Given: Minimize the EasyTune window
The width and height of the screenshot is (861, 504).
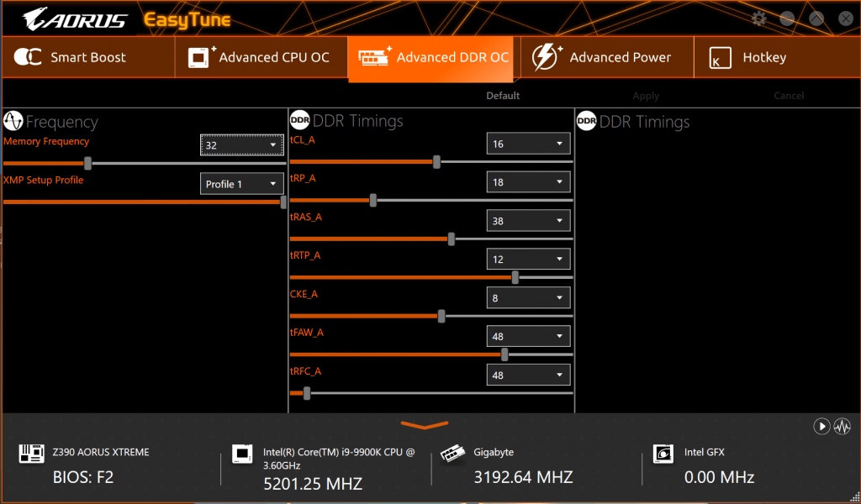Looking at the screenshot, I should coord(787,18).
